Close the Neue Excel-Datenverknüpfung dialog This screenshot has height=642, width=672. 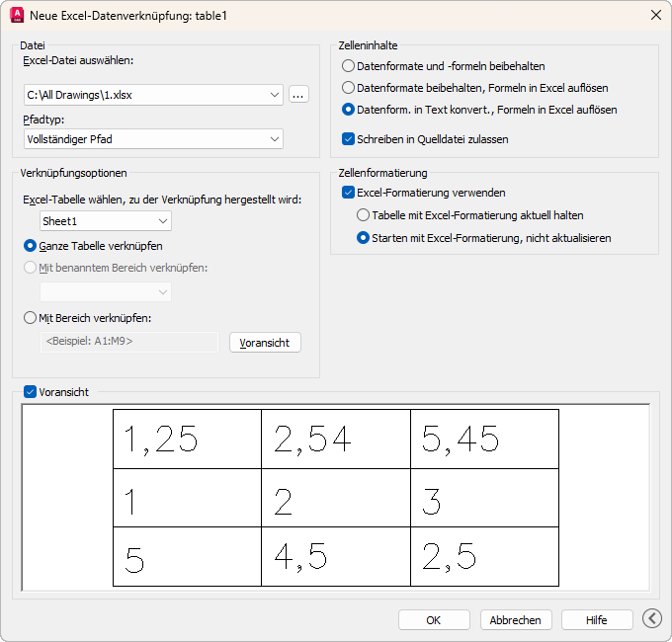click(656, 16)
